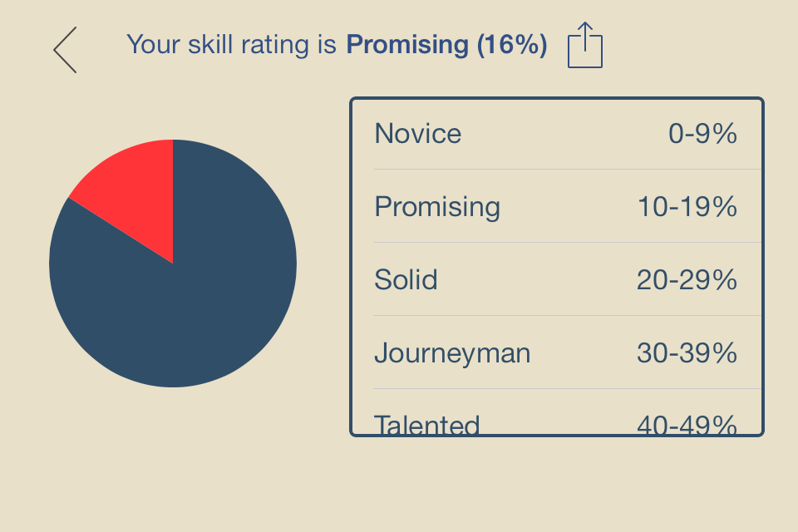Choose the Solid label in the ratings list
798x532 pixels.
[x=406, y=280]
